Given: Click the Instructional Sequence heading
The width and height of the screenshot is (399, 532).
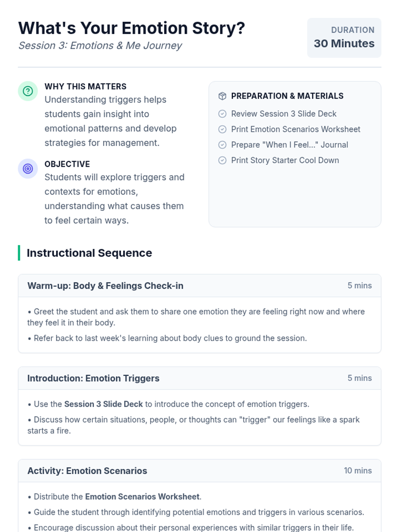Looking at the screenshot, I should 89,253.
